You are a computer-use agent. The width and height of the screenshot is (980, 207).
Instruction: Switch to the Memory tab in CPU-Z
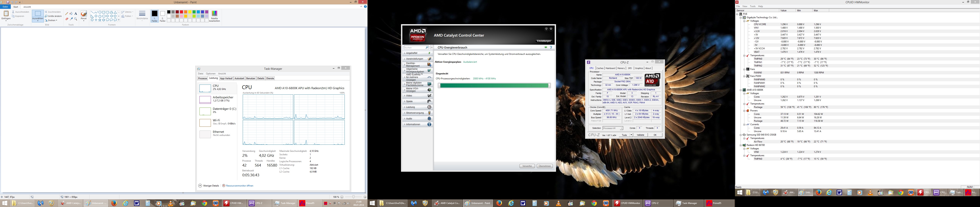pos(621,68)
